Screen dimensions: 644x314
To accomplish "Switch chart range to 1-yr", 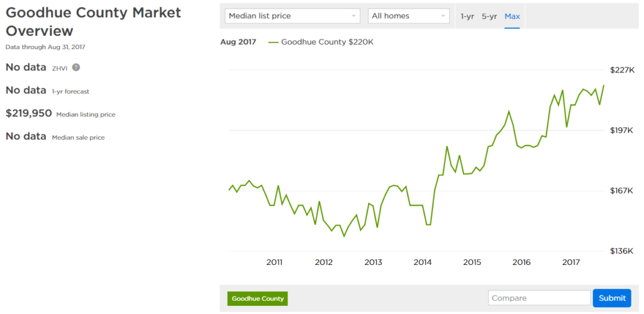I will point(467,16).
